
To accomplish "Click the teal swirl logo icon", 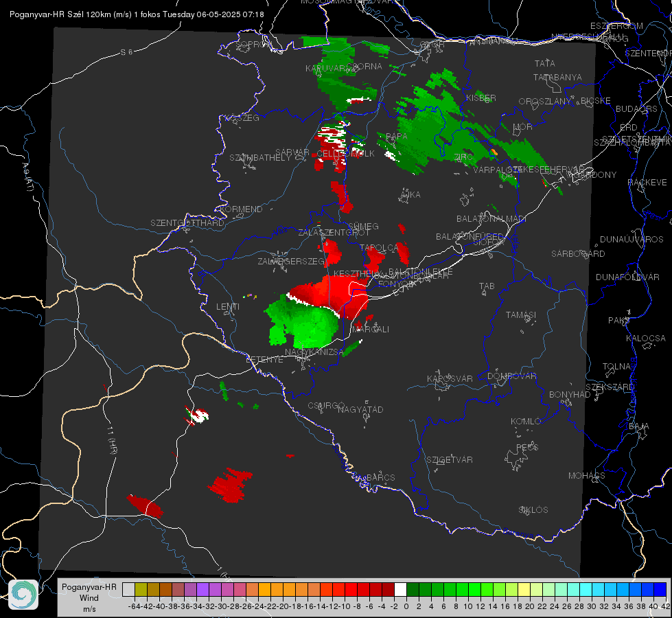I will click(x=23, y=595).
